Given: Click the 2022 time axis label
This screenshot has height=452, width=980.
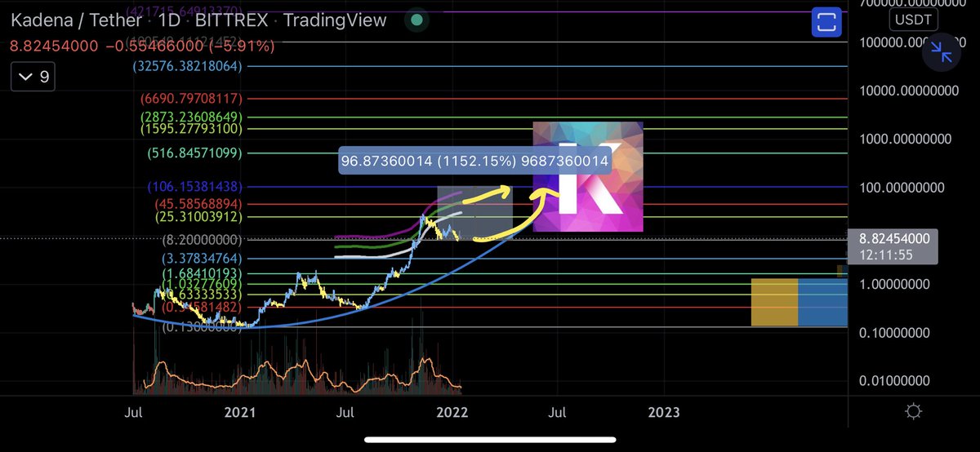Looking at the screenshot, I should (452, 411).
